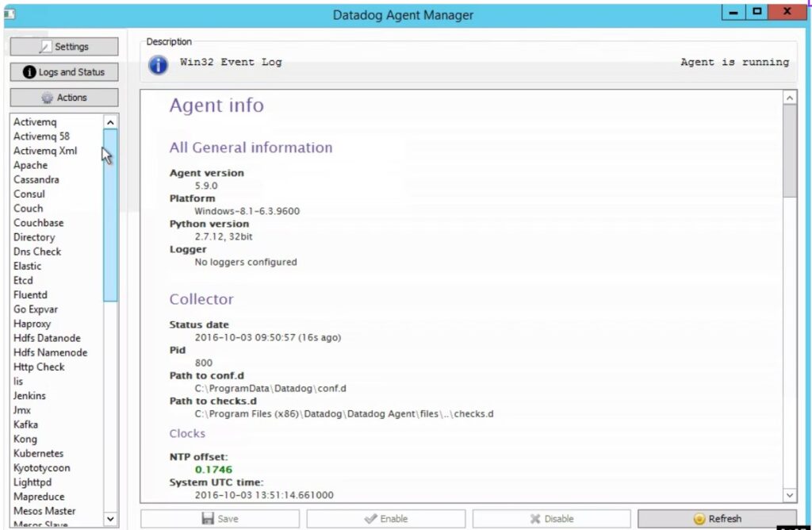Click scroll down arrow of integrations list

[110, 519]
